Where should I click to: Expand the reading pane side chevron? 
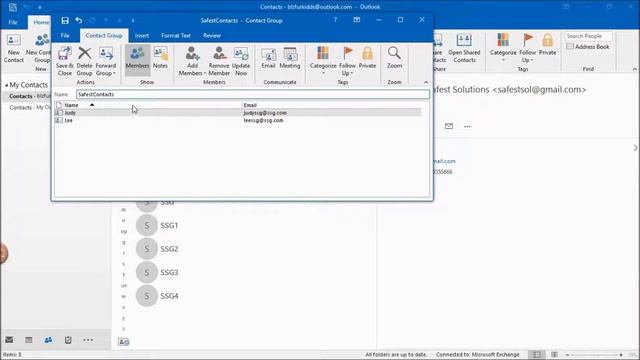click(636, 148)
